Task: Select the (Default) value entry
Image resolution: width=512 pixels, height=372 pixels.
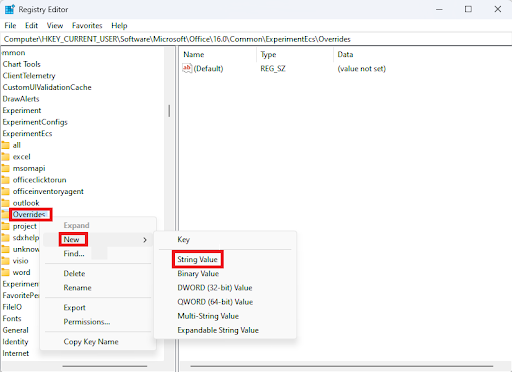Action: [x=208, y=69]
